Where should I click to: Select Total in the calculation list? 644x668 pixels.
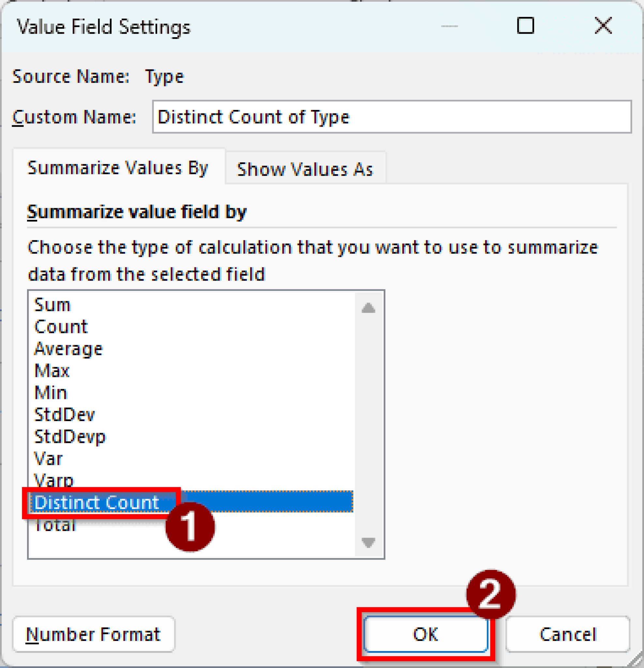click(x=54, y=525)
